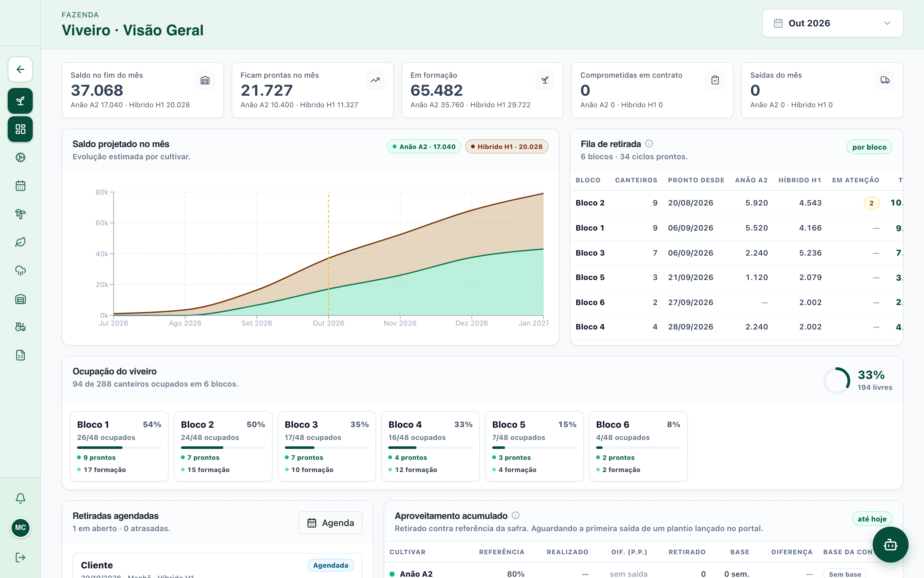Click the Out 2026 marker on chart axis
This screenshot has height=578, width=924.
point(328,323)
